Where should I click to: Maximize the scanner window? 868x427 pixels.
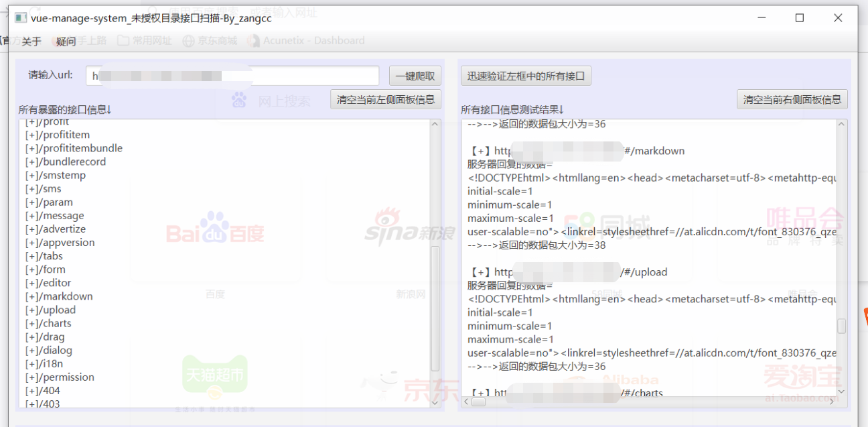click(799, 18)
